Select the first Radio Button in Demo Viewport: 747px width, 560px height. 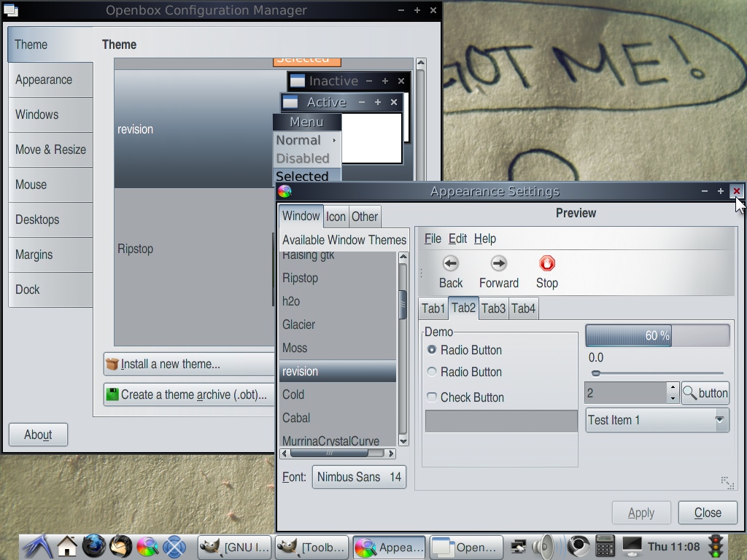pos(432,349)
